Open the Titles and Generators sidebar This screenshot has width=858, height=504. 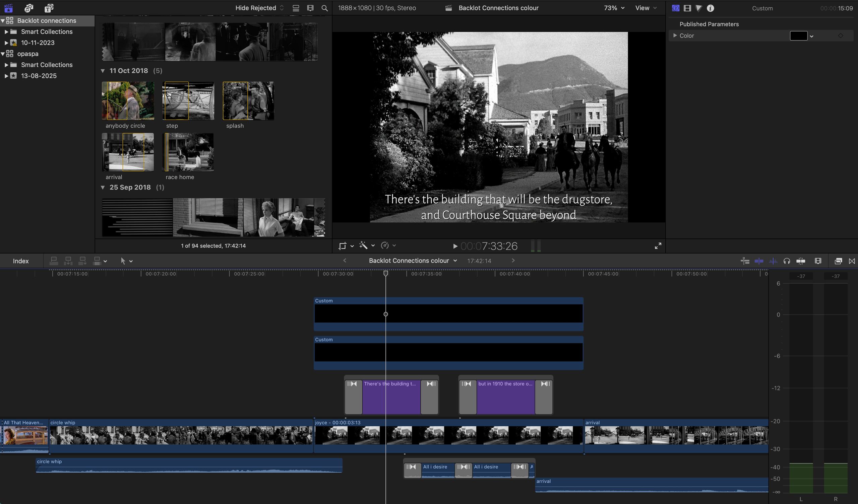pos(49,8)
